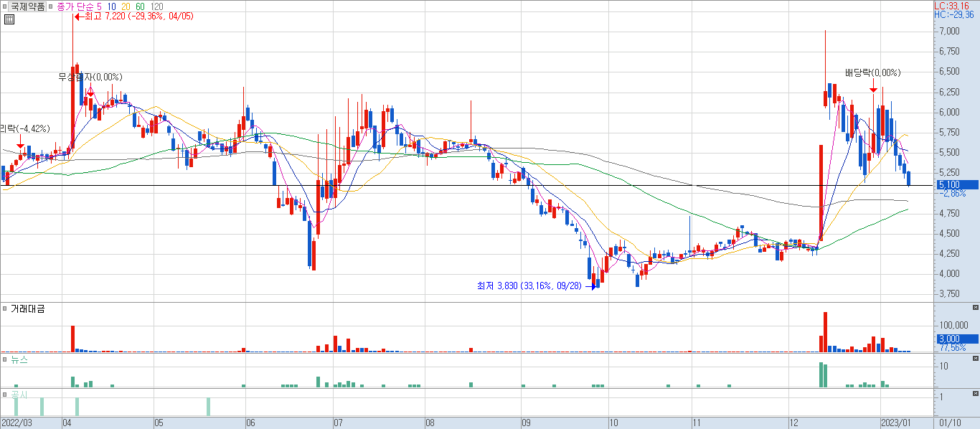Select the 60-day moving average legend

[x=140, y=6]
